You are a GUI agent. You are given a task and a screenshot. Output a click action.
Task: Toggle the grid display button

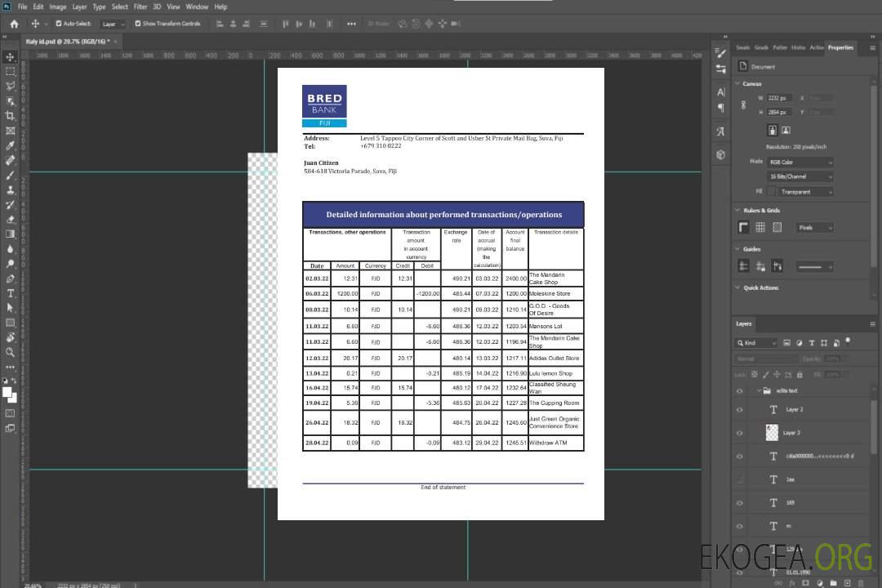[760, 227]
